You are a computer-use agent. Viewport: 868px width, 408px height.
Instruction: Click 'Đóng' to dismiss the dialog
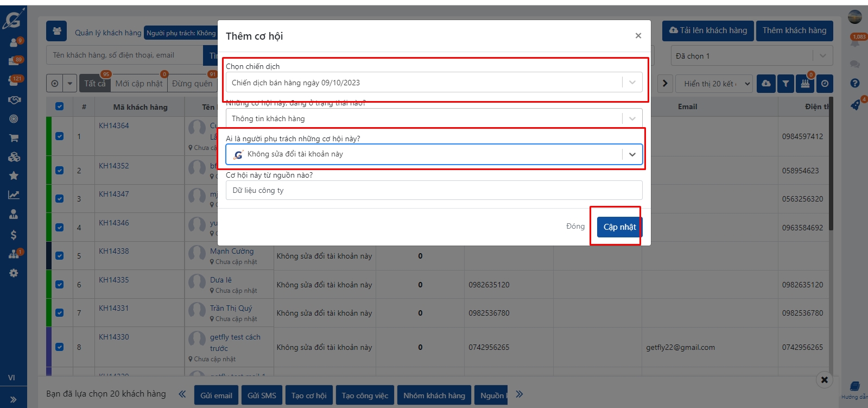pyautogui.click(x=575, y=227)
